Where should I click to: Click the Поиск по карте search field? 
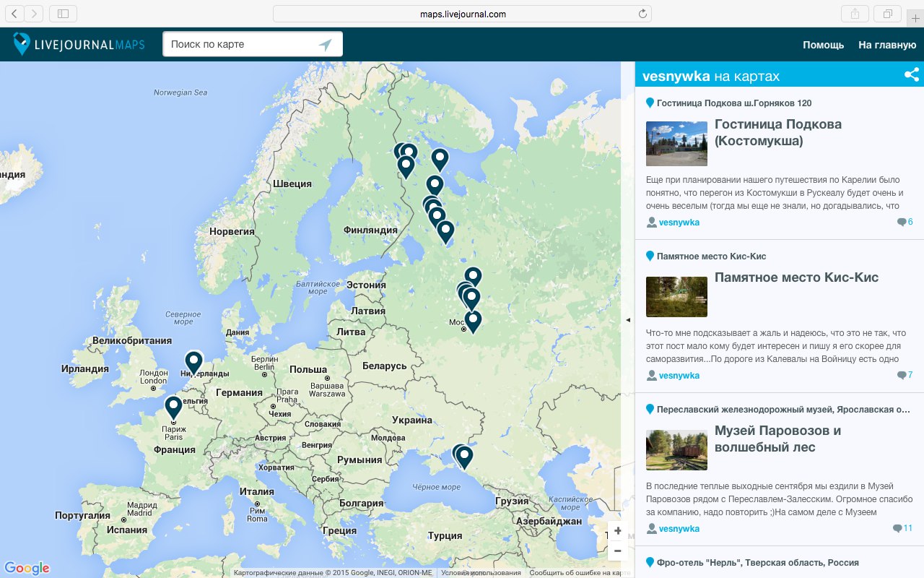242,45
